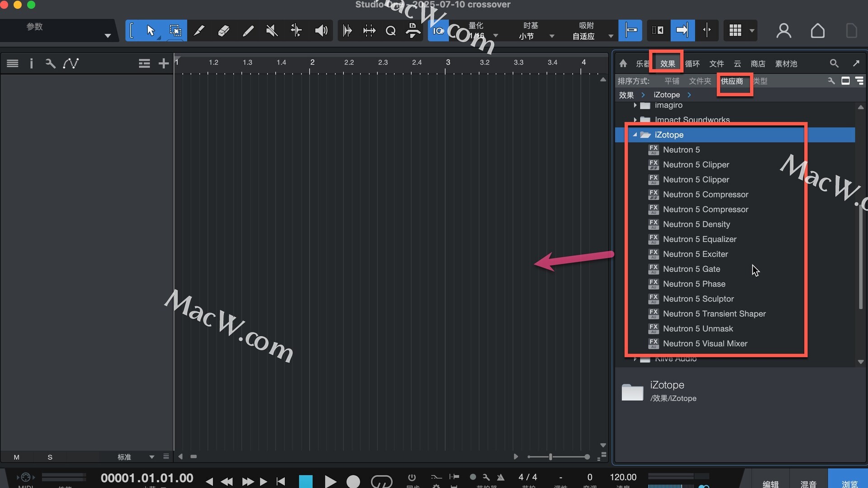Open the user account icon
This screenshot has height=488, width=868.
pyautogui.click(x=783, y=31)
